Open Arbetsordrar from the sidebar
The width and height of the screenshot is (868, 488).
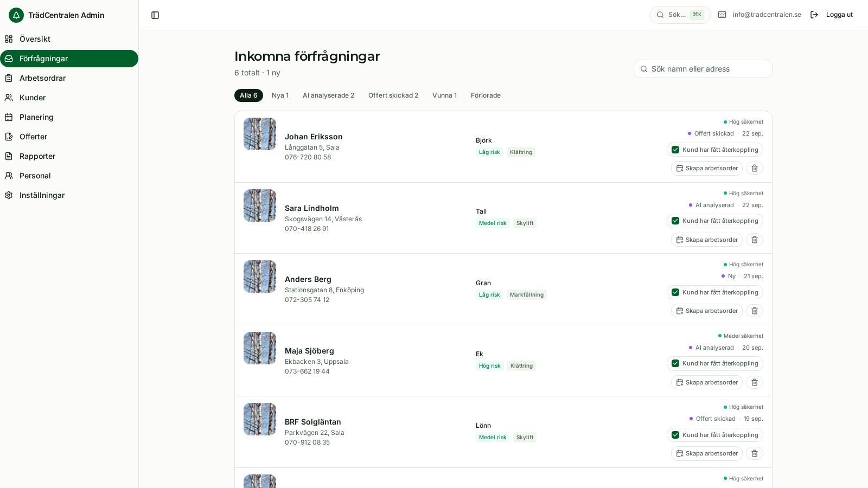pos(69,78)
